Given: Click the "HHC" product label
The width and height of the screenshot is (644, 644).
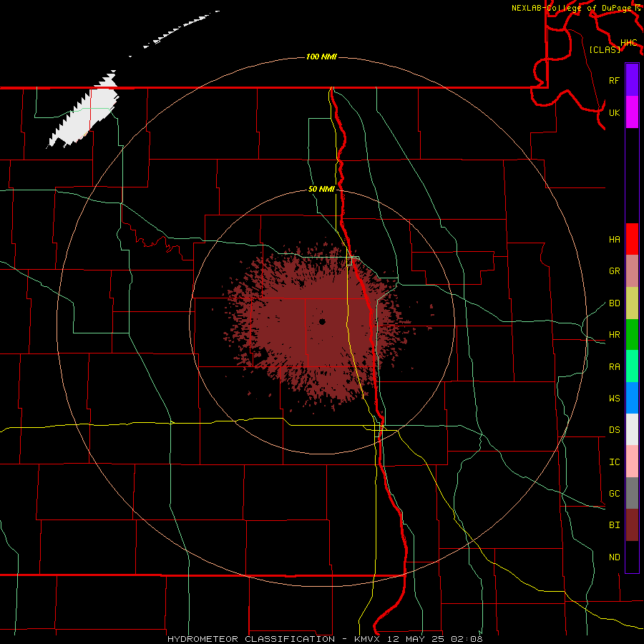Looking at the screenshot, I should 629,43.
